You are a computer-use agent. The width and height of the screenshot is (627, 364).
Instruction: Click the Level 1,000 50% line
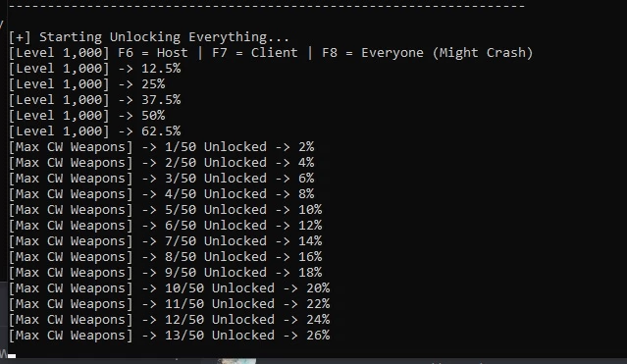tap(86, 116)
